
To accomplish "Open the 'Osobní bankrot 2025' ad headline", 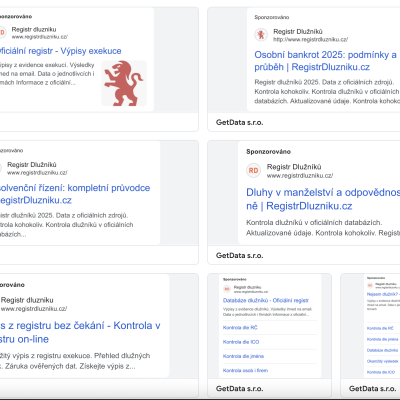I will click(325, 61).
